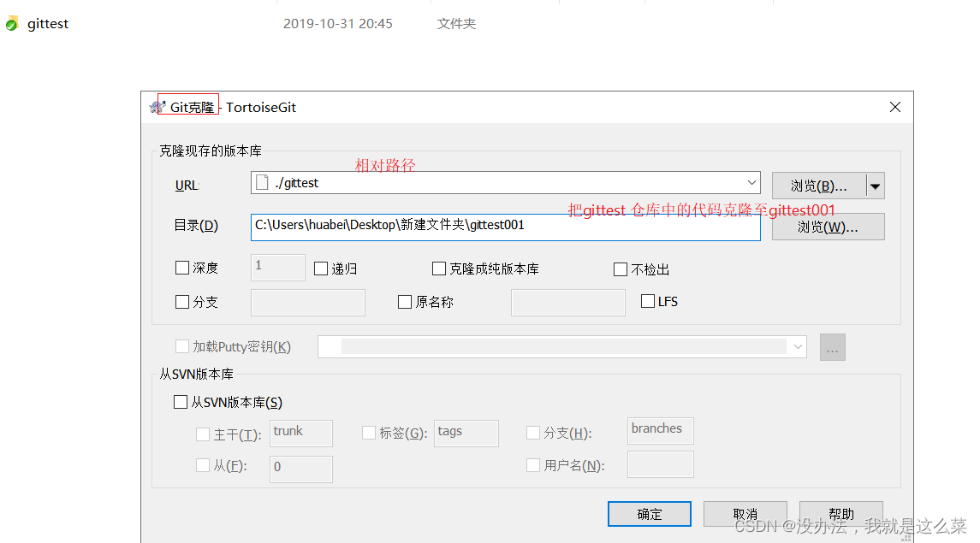
Task: Click the tags text field
Action: [466, 434]
